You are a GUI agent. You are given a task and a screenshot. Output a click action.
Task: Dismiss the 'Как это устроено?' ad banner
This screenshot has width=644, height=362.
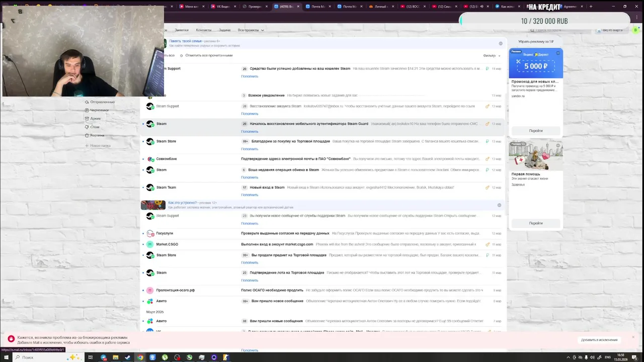[x=499, y=205]
